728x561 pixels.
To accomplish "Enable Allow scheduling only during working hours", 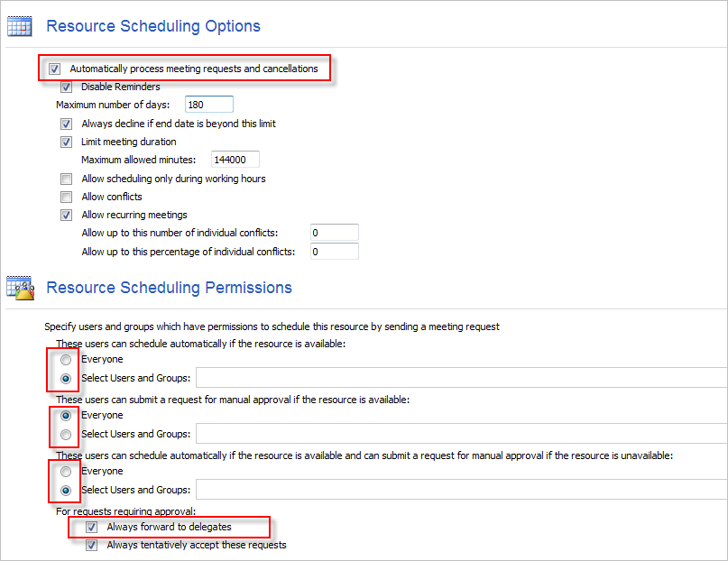I will [x=67, y=179].
